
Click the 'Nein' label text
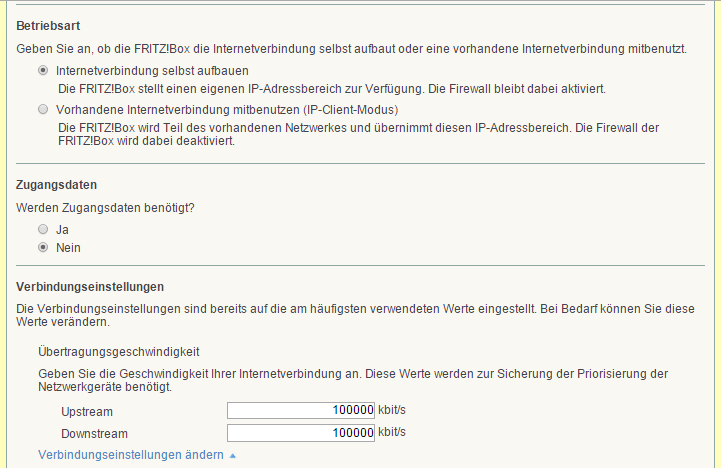(x=69, y=247)
